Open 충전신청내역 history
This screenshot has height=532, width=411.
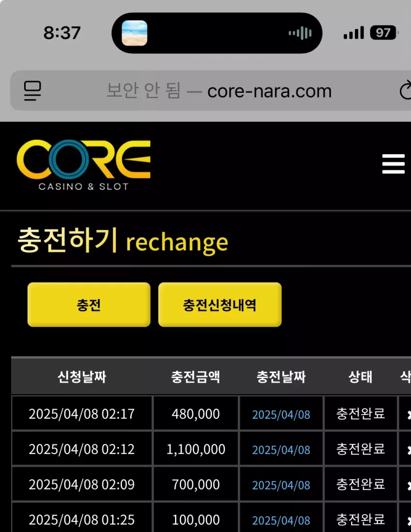coord(220,305)
